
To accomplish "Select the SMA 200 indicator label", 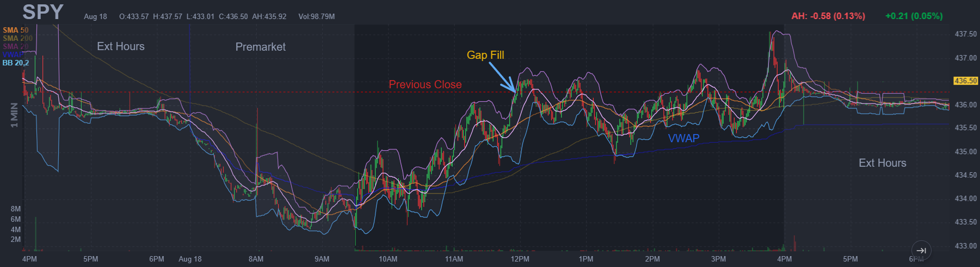I will [x=17, y=38].
